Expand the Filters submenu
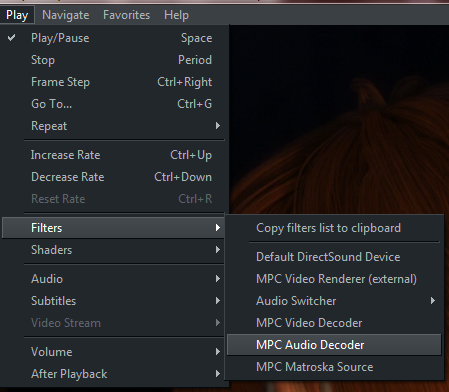This screenshot has width=449, height=392. pyautogui.click(x=113, y=228)
